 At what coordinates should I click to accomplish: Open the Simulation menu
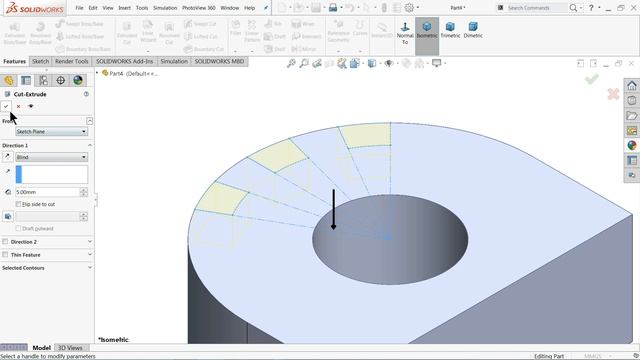(x=165, y=8)
